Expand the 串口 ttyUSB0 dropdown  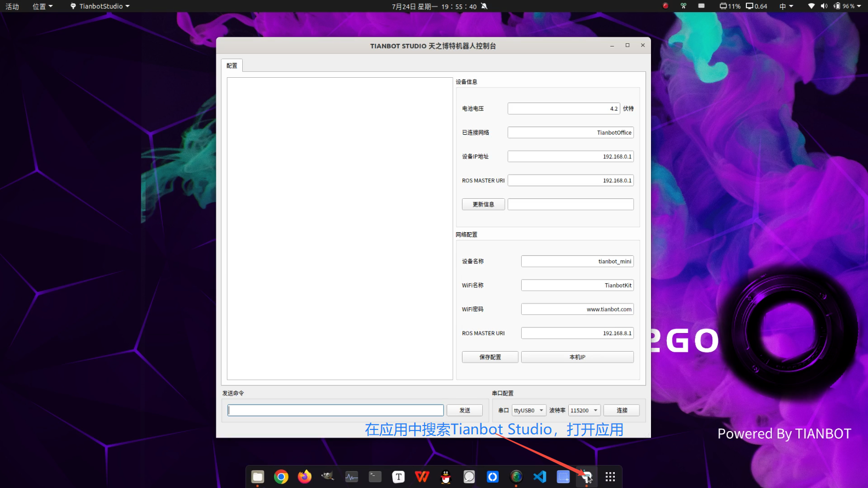[x=529, y=410]
